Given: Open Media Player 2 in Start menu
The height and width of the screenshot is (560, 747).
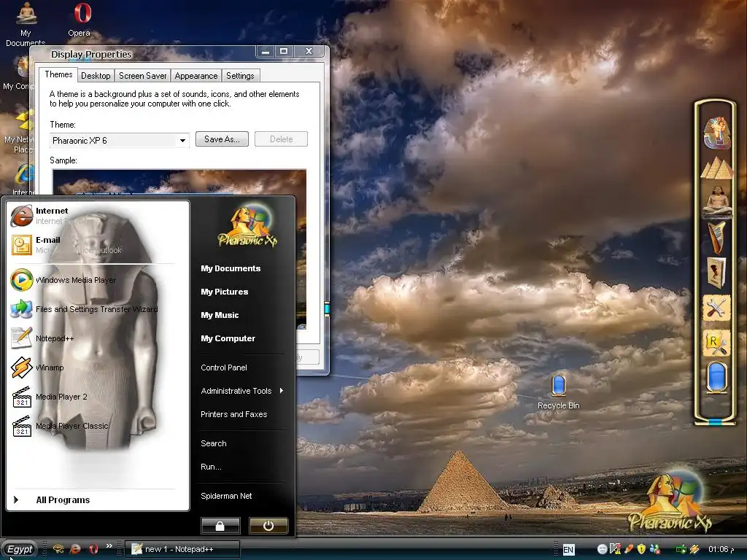Looking at the screenshot, I should click(x=98, y=397).
